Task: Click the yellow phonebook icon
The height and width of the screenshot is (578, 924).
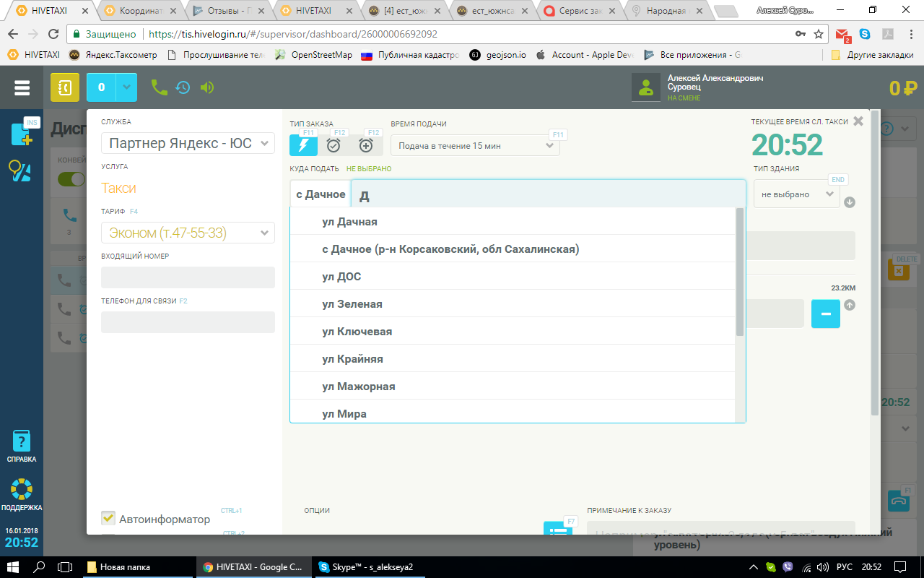Action: coord(65,87)
